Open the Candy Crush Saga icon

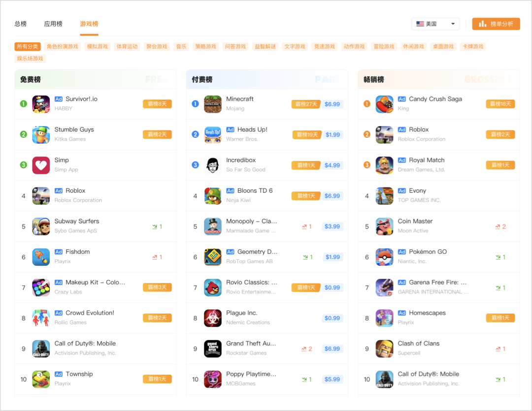click(384, 104)
